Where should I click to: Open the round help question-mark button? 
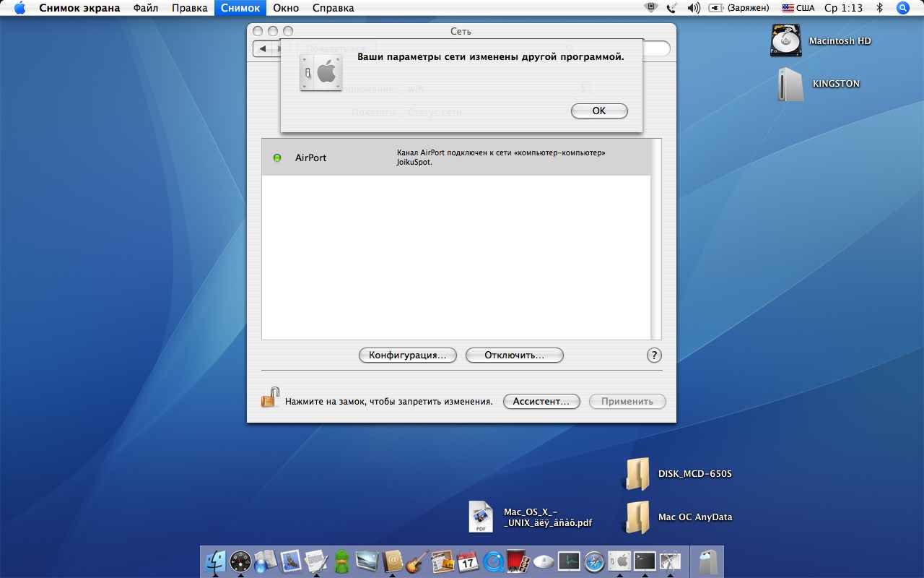(654, 355)
